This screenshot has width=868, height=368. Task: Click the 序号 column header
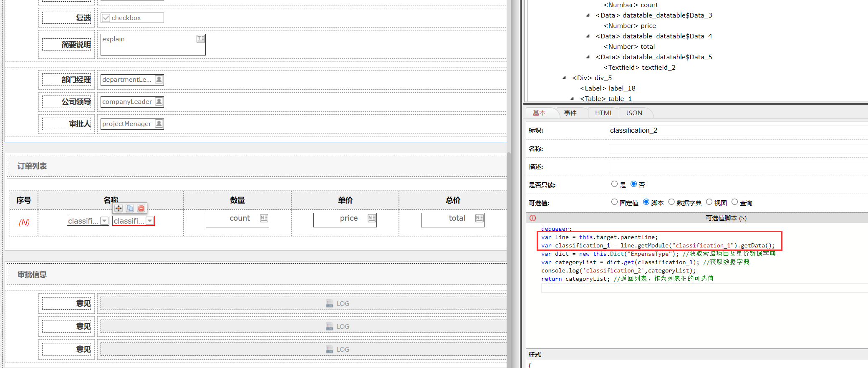click(x=24, y=200)
